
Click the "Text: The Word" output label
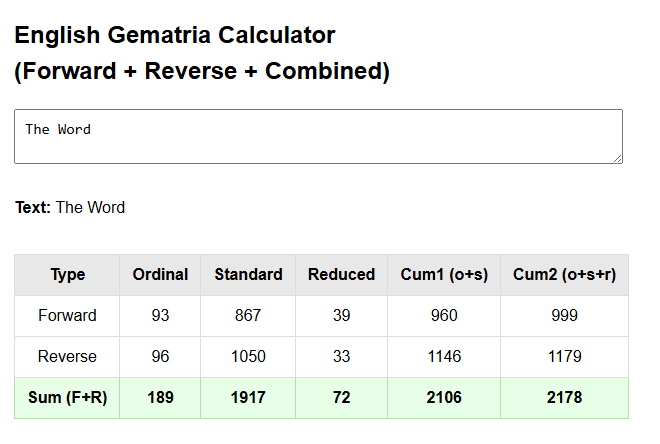coord(70,208)
